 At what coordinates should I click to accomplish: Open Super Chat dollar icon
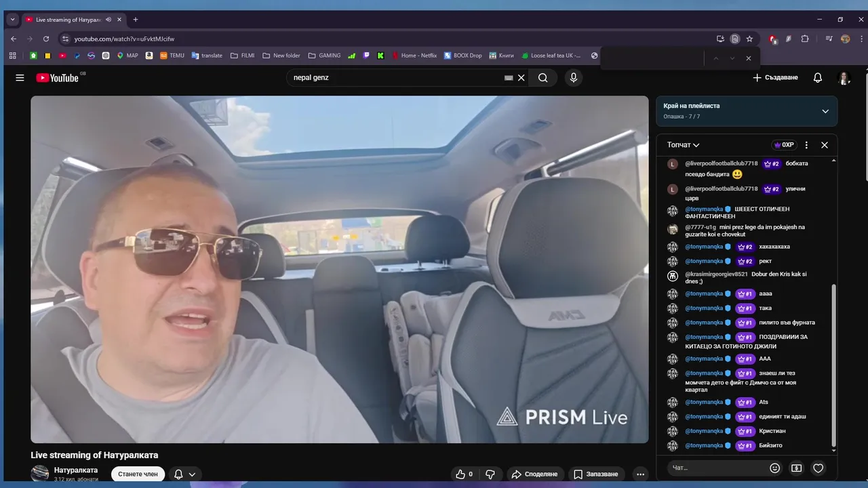(797, 468)
